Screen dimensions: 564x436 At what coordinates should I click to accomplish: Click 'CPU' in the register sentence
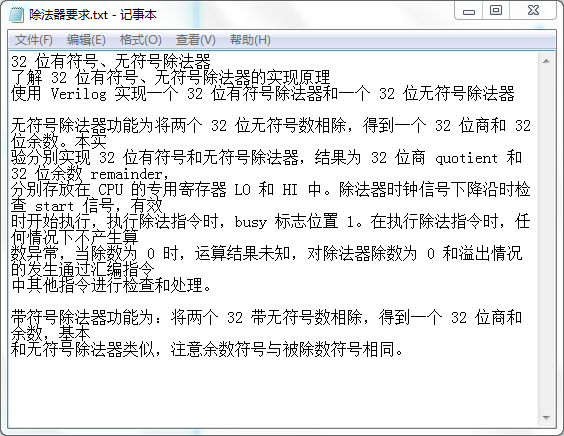click(x=111, y=190)
